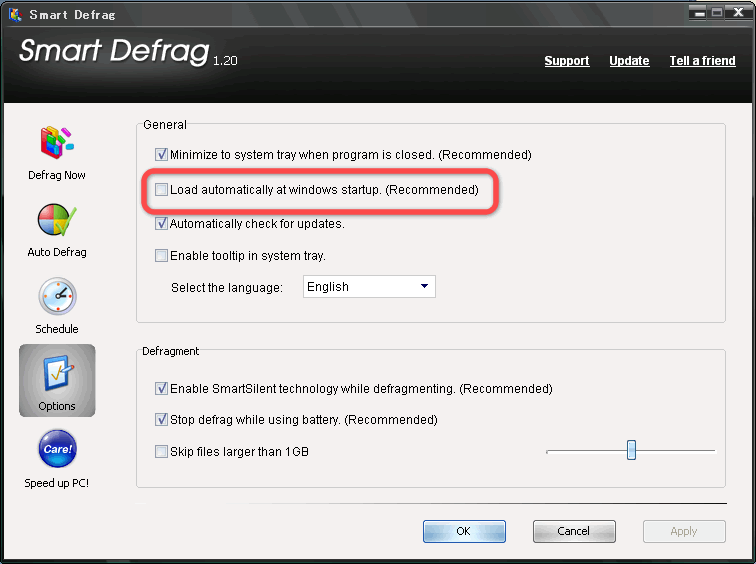Click the Apply button
Image resolution: width=756 pixels, height=564 pixels.
[x=684, y=531]
